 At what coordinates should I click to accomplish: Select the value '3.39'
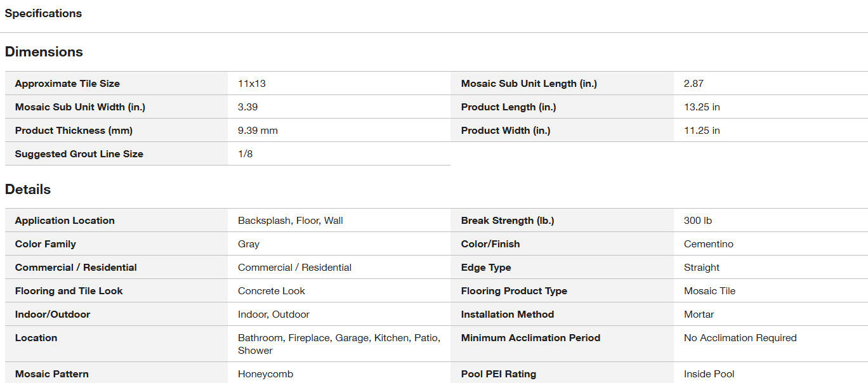pyautogui.click(x=247, y=107)
